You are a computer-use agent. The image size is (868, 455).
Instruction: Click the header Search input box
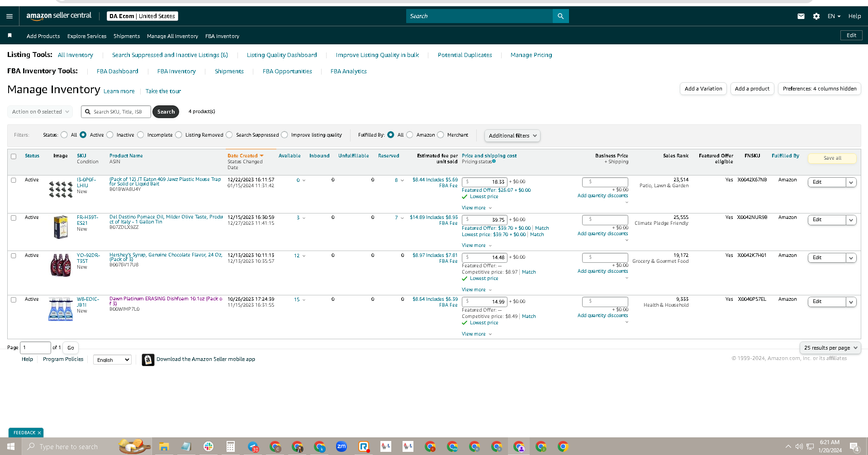point(479,16)
